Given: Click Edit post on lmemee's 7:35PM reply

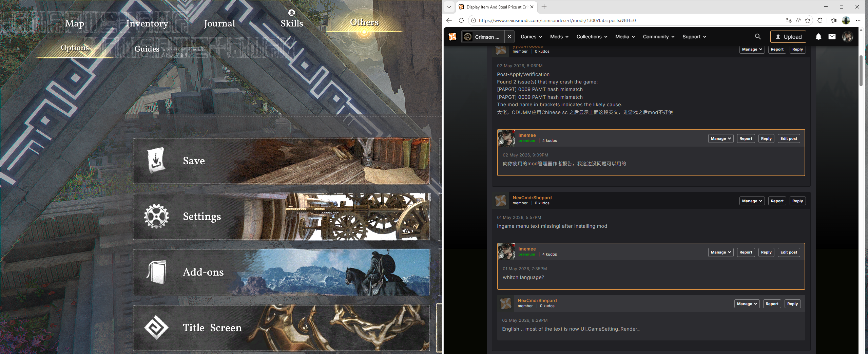Looking at the screenshot, I should click(x=789, y=252).
